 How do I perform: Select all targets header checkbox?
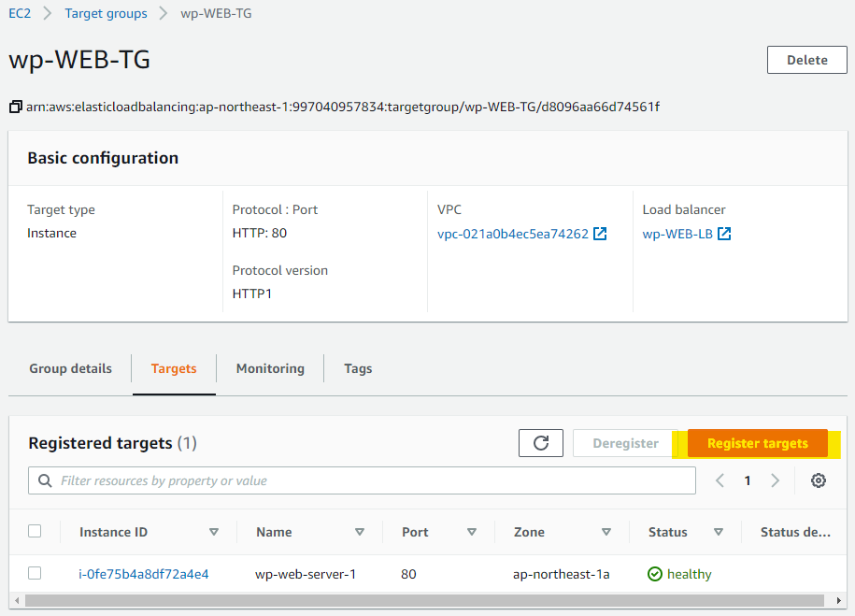pos(35,531)
